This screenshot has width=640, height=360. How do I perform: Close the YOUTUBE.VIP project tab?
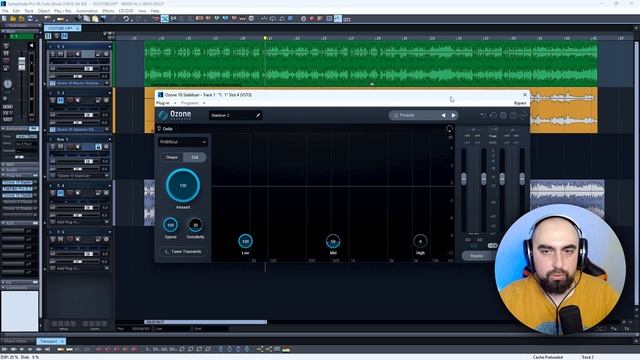(x=77, y=28)
